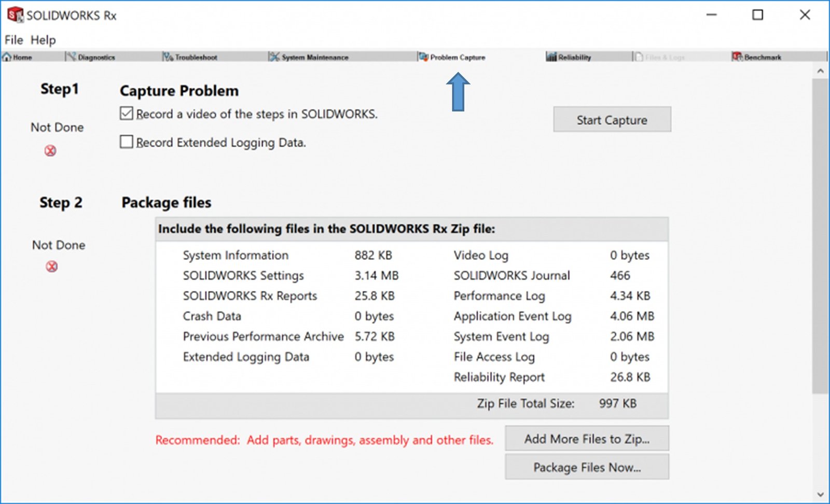This screenshot has width=830, height=504.
Task: Open the Home tab
Action: [18, 57]
